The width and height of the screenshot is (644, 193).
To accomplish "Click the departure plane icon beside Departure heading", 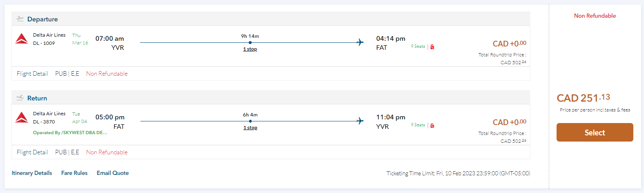I will coord(20,19).
